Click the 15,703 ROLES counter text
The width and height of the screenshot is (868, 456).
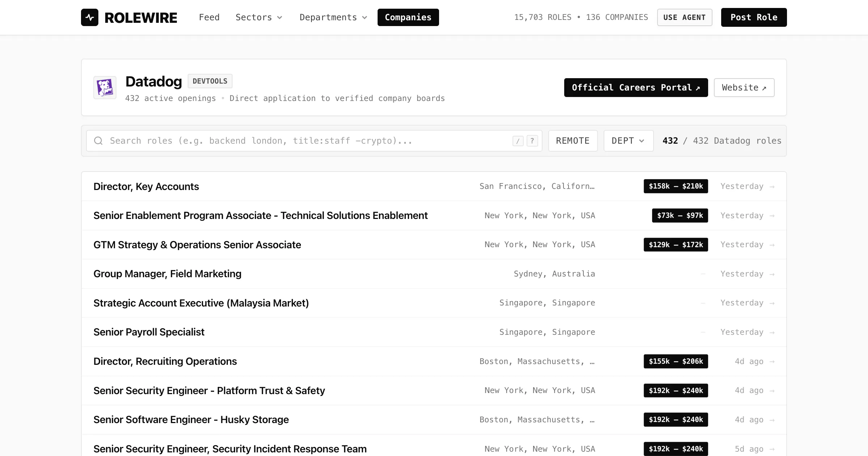[x=543, y=17]
